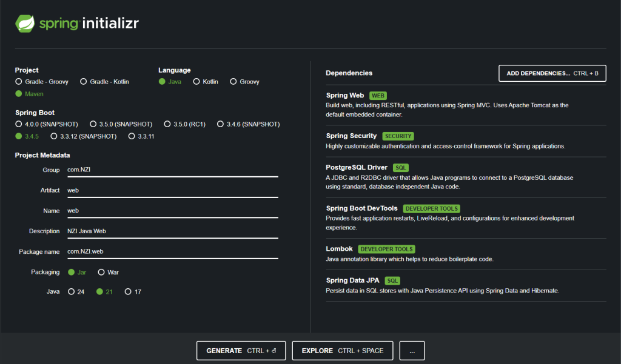Click the Project Metadata heading
This screenshot has height=364, width=621.
pos(42,155)
